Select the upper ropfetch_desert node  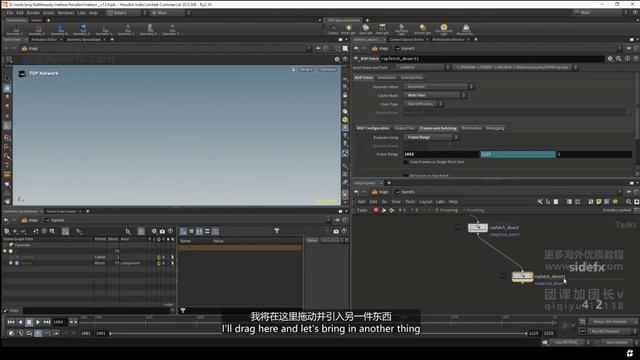coord(478,228)
